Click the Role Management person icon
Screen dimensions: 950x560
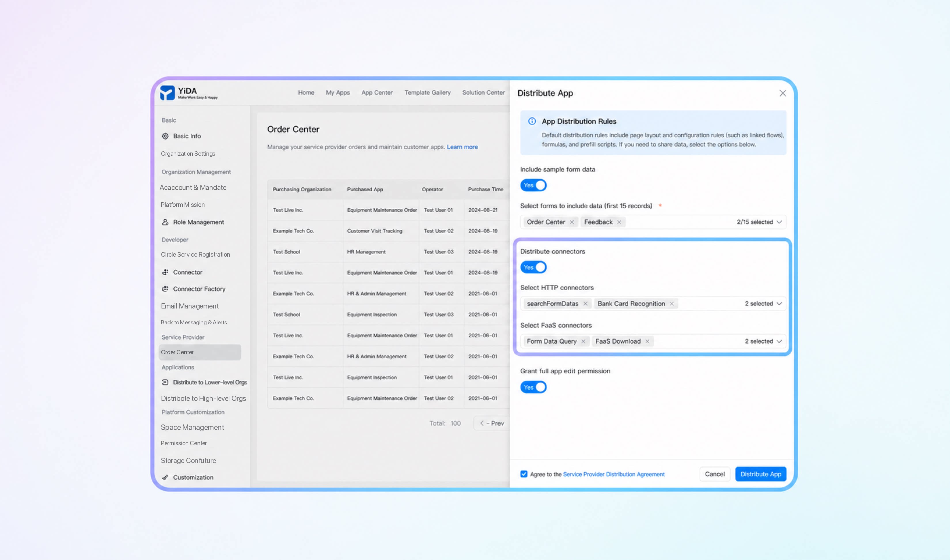pyautogui.click(x=165, y=222)
